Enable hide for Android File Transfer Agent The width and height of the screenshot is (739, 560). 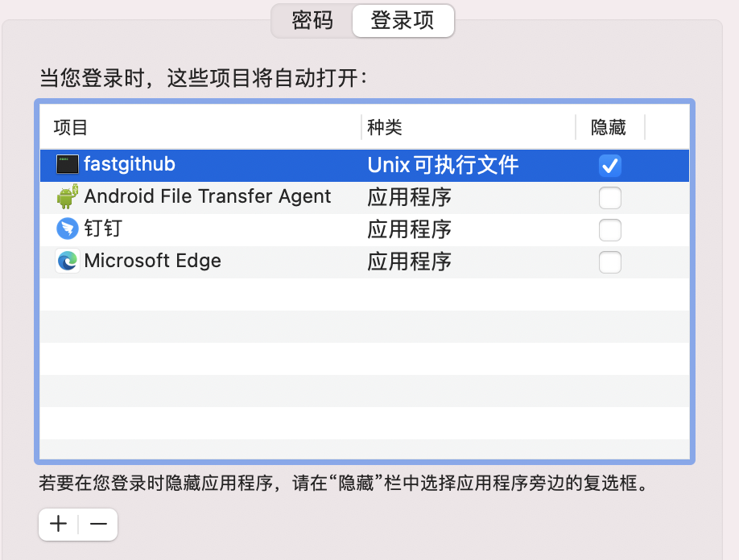609,198
